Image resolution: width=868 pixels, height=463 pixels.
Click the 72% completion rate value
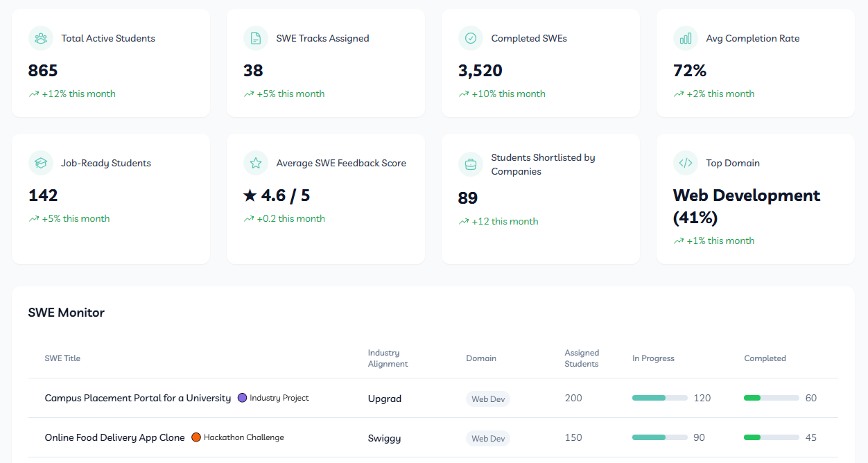(x=690, y=71)
